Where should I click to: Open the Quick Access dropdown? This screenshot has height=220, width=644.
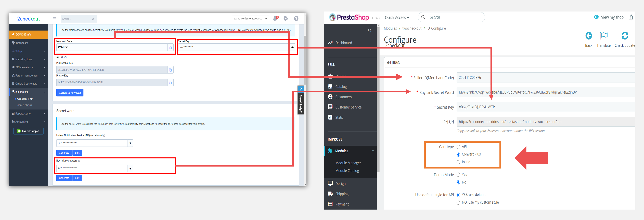[x=397, y=18]
